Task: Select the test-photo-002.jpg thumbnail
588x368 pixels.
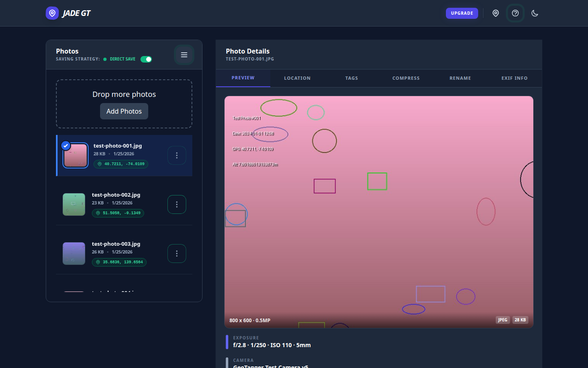Action: click(x=74, y=204)
